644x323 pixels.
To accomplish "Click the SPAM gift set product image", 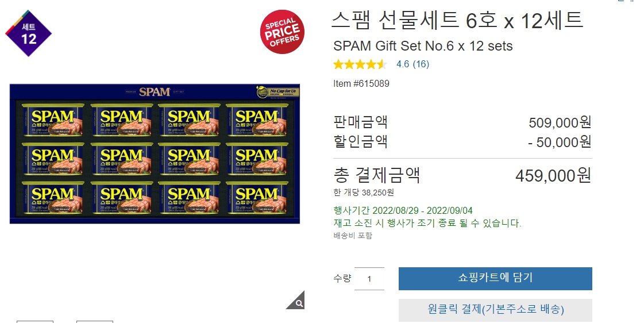I will (155, 153).
